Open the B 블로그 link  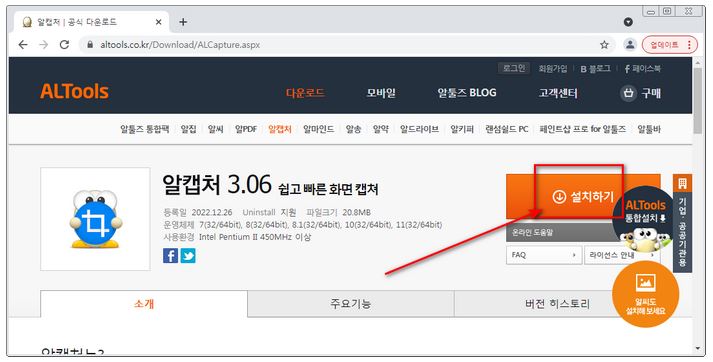(x=595, y=69)
